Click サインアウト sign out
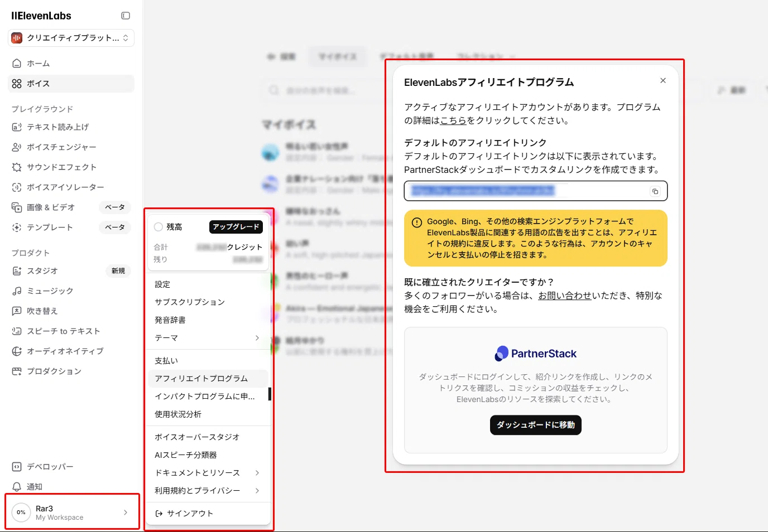This screenshot has height=532, width=768. click(x=208, y=514)
